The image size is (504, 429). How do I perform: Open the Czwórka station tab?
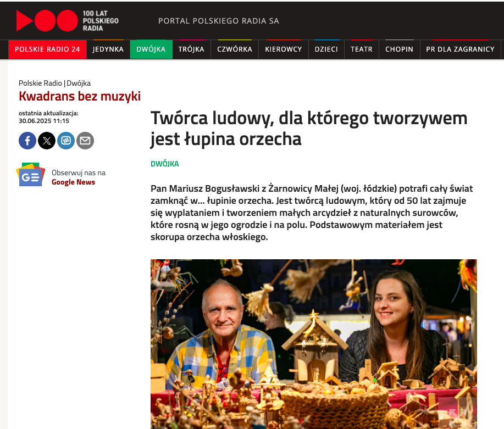click(x=235, y=49)
